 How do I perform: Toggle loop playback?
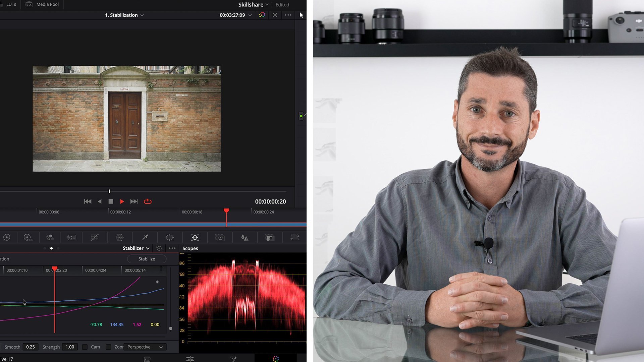[x=148, y=201]
